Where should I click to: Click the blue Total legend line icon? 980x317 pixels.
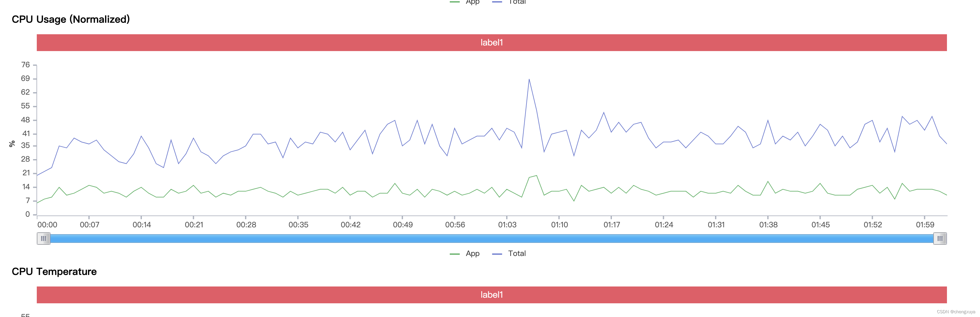pos(497,254)
